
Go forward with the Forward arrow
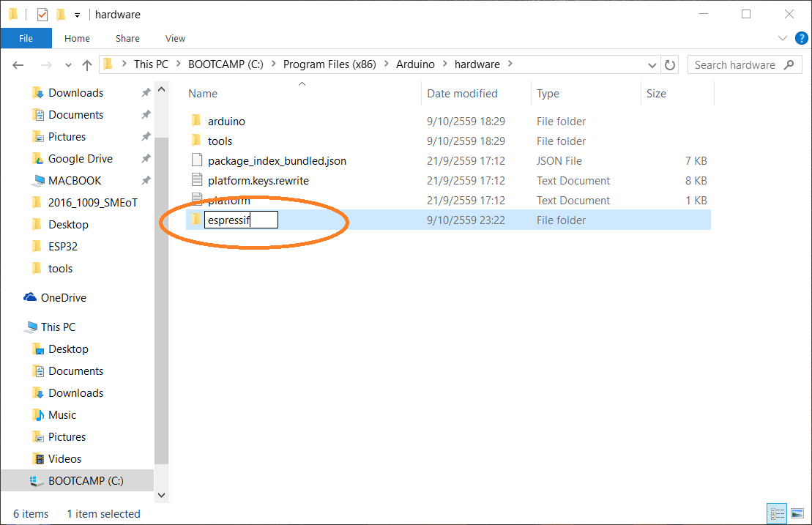point(46,64)
